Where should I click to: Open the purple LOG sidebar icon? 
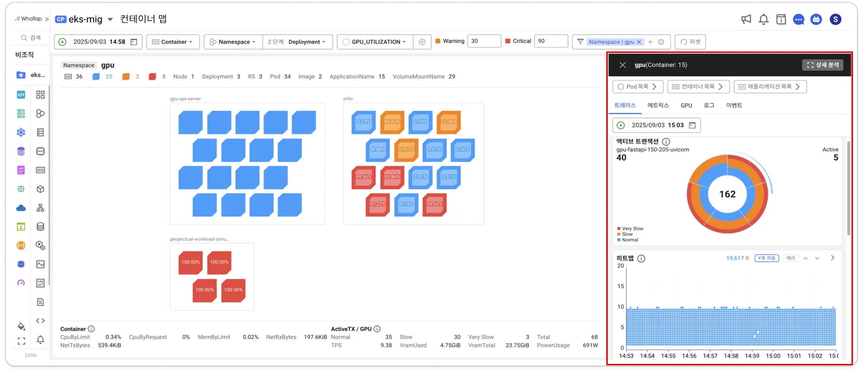coord(21,170)
